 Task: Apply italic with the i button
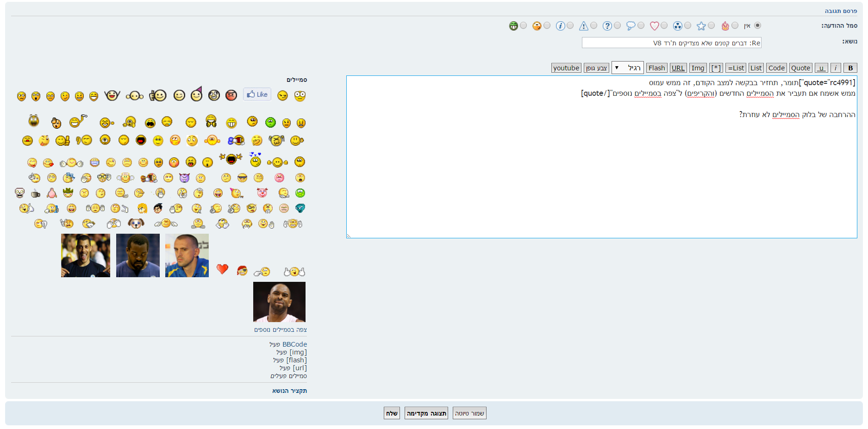(836, 68)
